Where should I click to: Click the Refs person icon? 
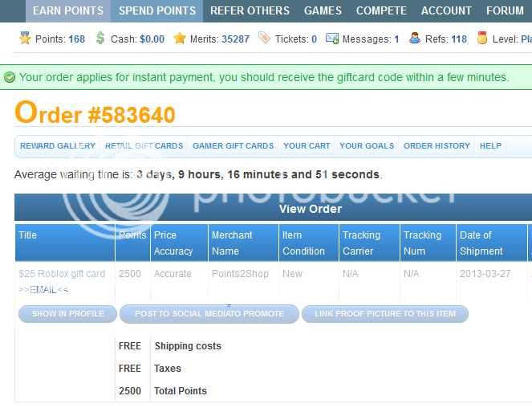[415, 38]
